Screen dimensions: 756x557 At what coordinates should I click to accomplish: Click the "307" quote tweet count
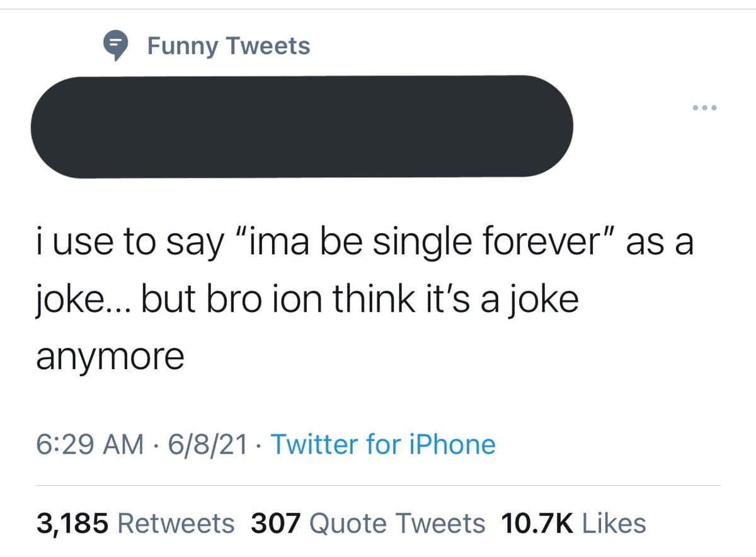277,523
